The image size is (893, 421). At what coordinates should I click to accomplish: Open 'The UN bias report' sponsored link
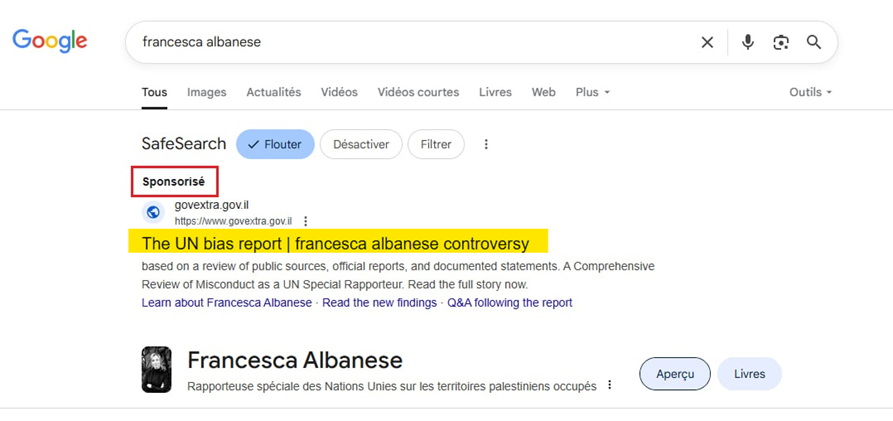[335, 243]
